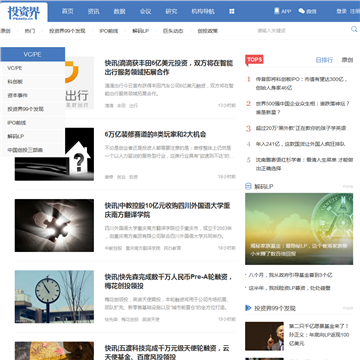Click the 登录 login link
This screenshot has width=360, height=360.
[342, 11]
